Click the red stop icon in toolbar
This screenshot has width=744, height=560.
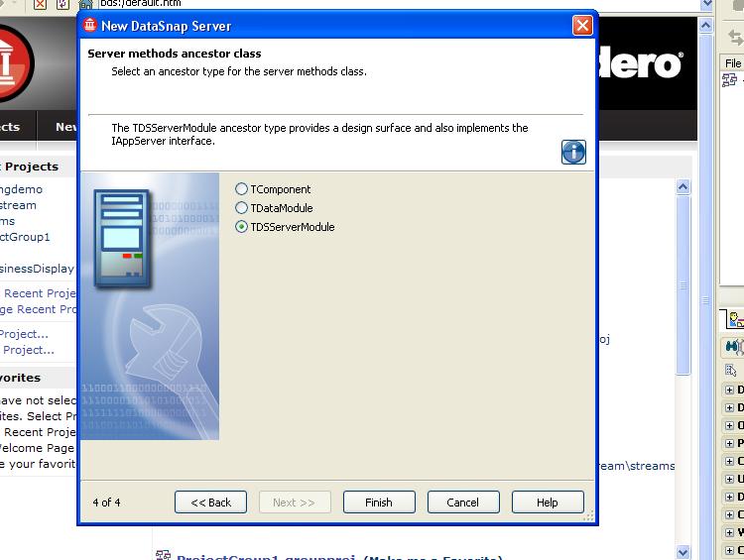click(x=40, y=4)
